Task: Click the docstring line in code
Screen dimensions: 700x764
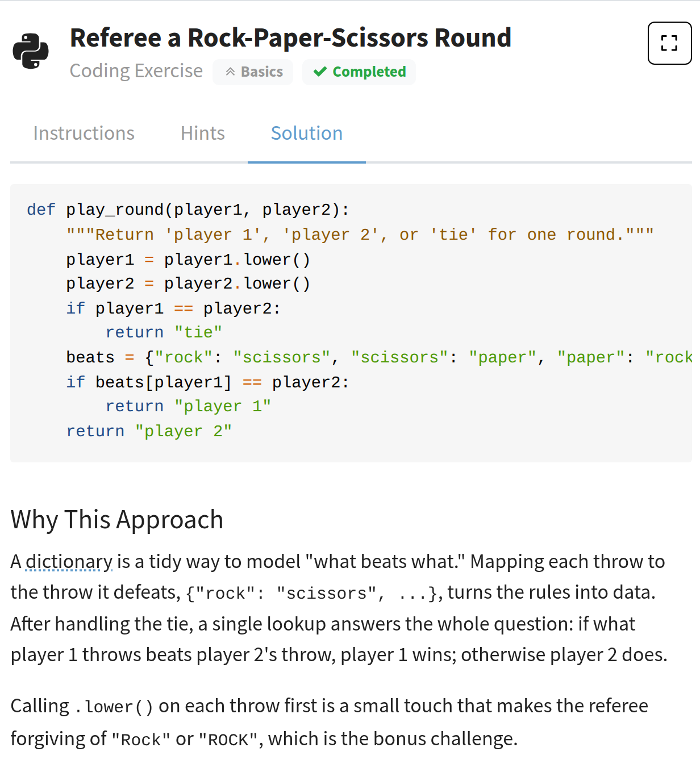Action: [360, 235]
